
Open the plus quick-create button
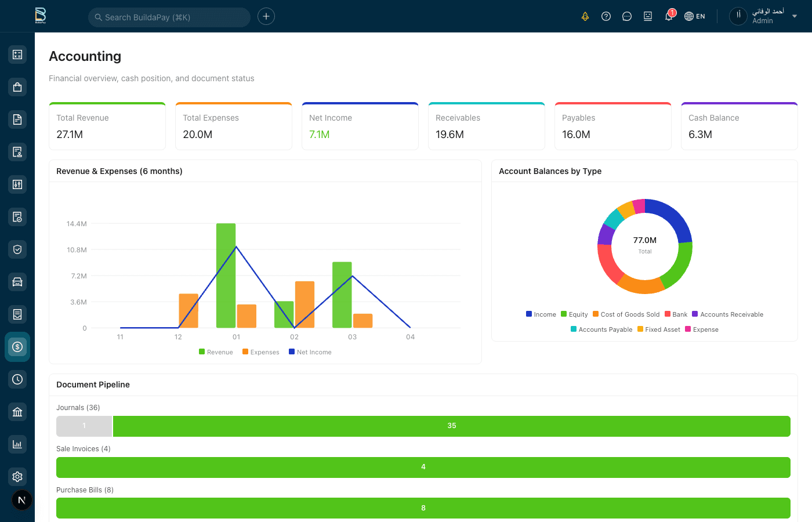click(x=266, y=16)
